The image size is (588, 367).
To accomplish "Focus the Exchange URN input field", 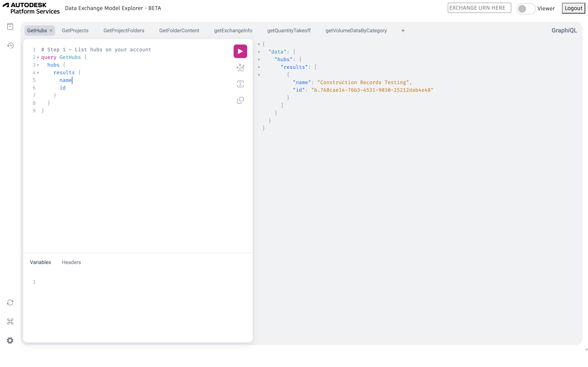I will pos(479,8).
